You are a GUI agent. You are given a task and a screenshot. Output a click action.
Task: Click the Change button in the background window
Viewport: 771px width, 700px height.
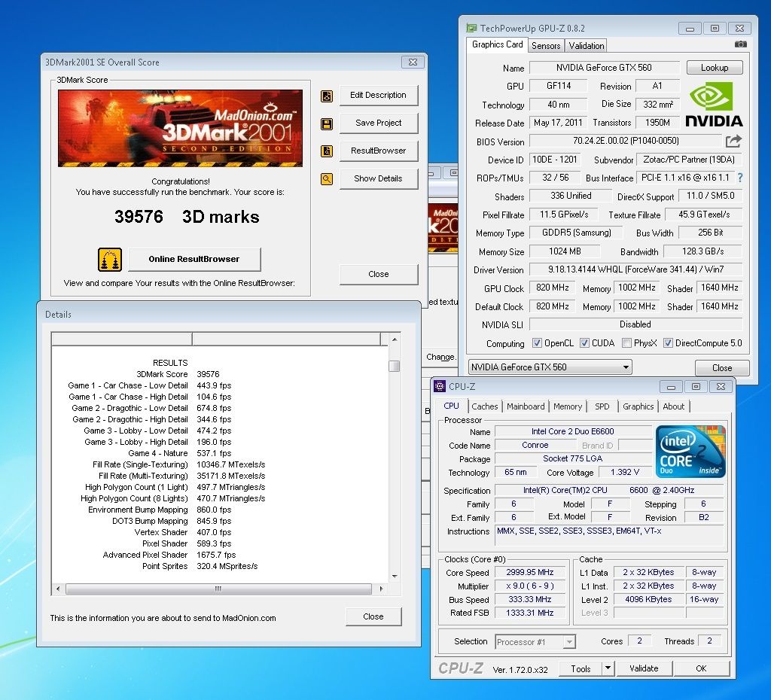point(441,357)
